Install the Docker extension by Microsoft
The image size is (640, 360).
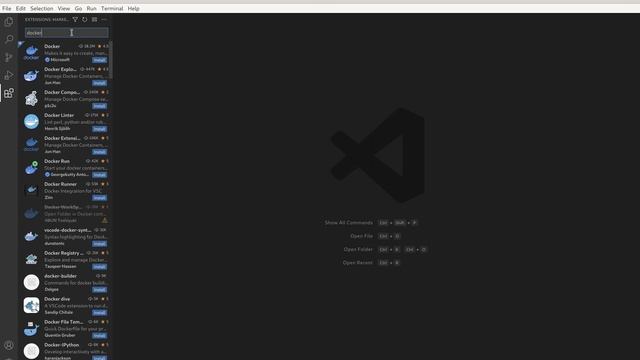point(99,60)
